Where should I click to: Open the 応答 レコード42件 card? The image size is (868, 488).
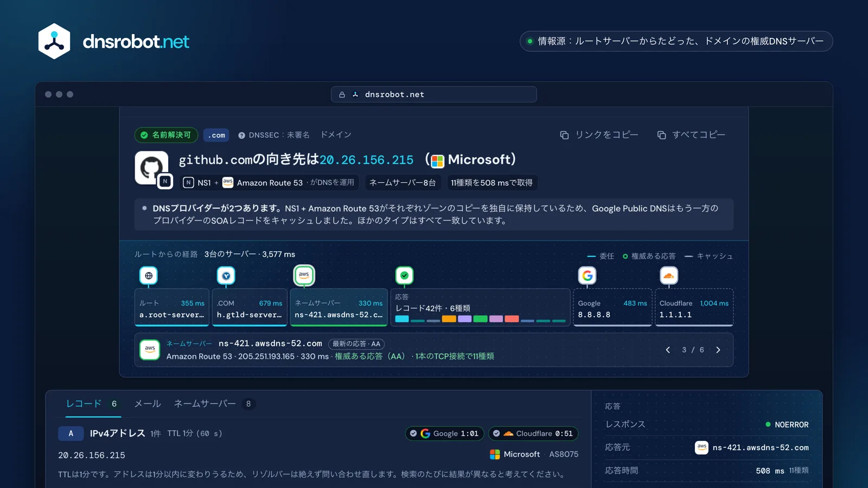click(481, 307)
